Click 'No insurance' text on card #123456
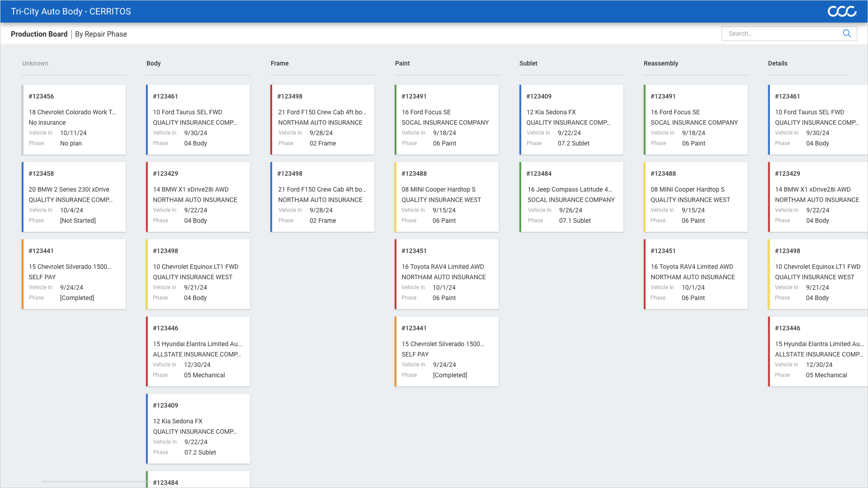 (x=47, y=122)
